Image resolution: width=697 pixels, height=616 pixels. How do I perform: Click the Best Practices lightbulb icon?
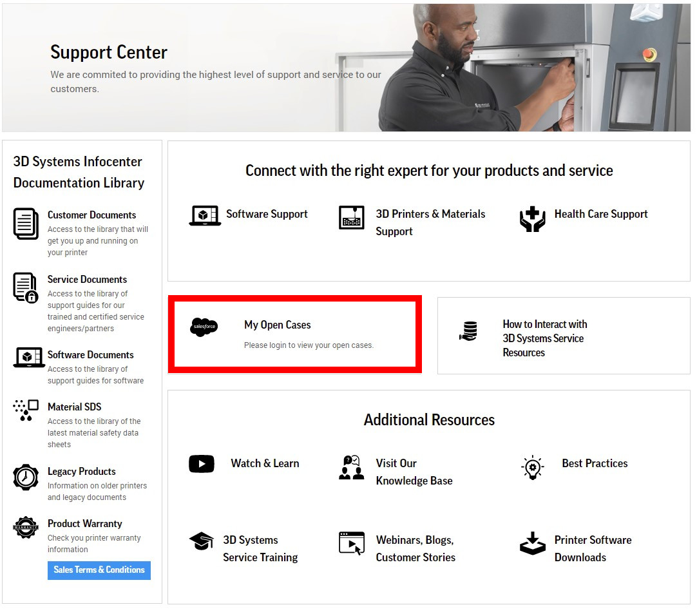(532, 467)
